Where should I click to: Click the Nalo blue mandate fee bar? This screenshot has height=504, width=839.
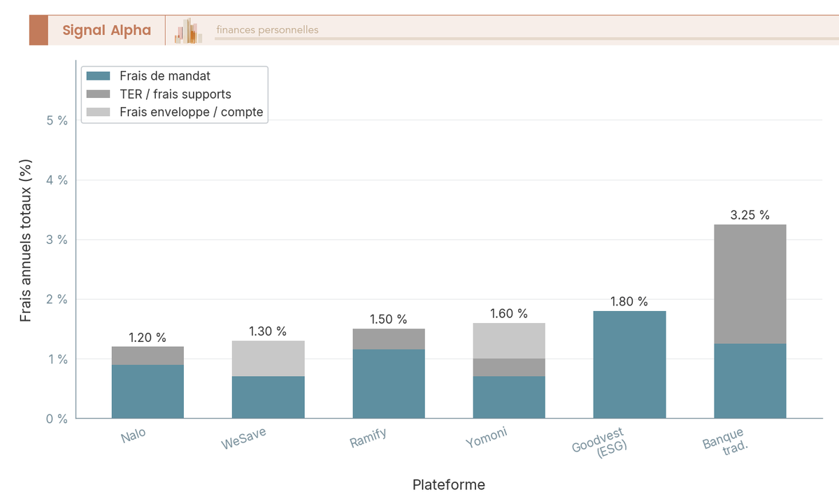coord(148,391)
